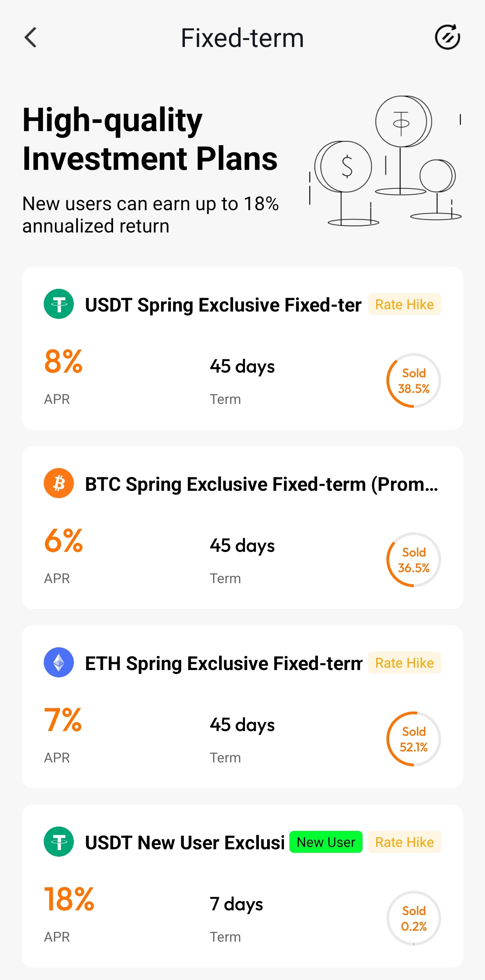This screenshot has width=485, height=980.
Task: Tap the USDT New User Tether icon
Action: pos(59,842)
